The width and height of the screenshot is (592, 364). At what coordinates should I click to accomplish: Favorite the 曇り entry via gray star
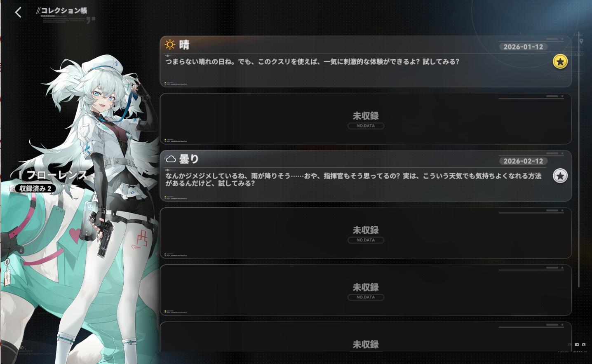coord(560,176)
